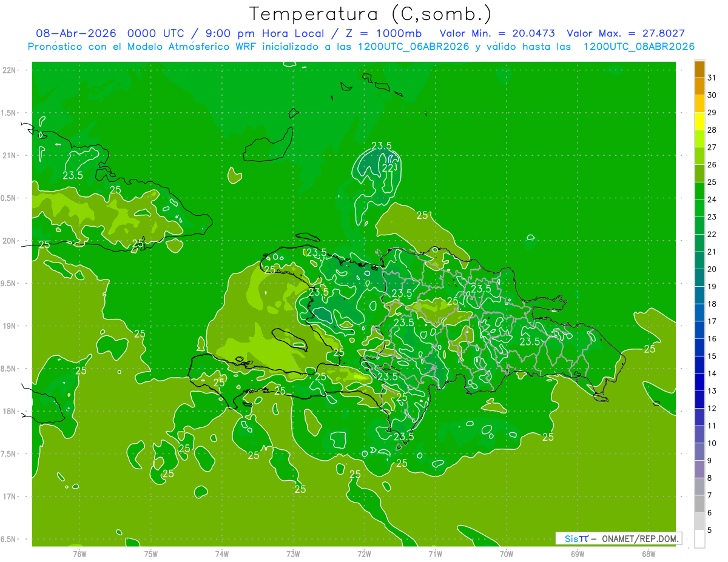Click the Valor Max. = 27.8027 text

click(625, 33)
